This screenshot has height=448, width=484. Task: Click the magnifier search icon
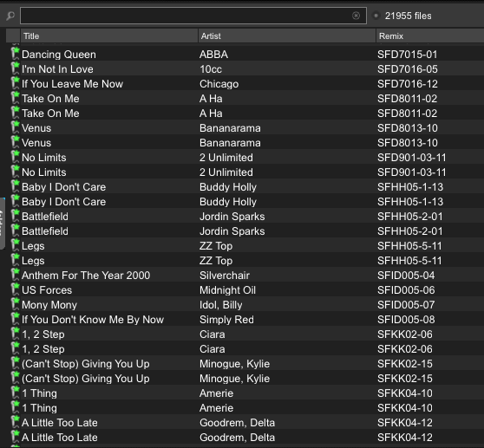[10, 16]
